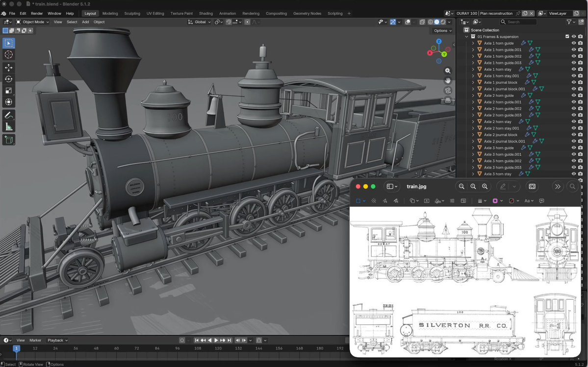Toggle the Markup pen button in Preview
588x367 pixels.
click(x=503, y=187)
